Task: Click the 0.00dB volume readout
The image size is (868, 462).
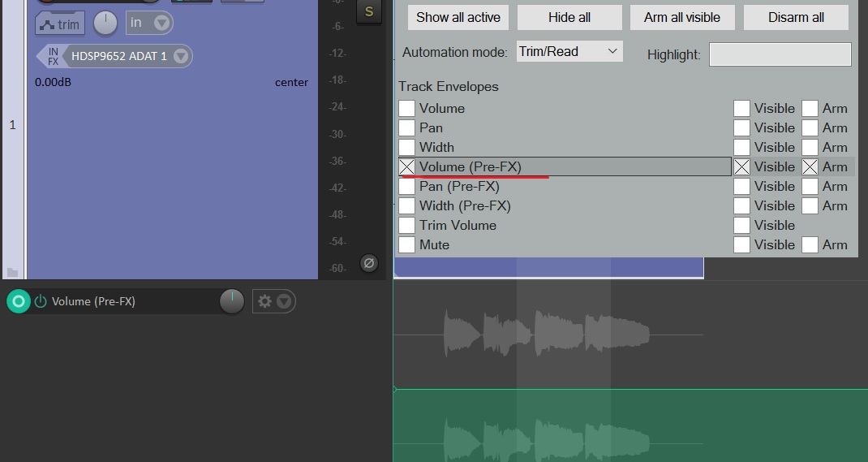Action: (53, 83)
